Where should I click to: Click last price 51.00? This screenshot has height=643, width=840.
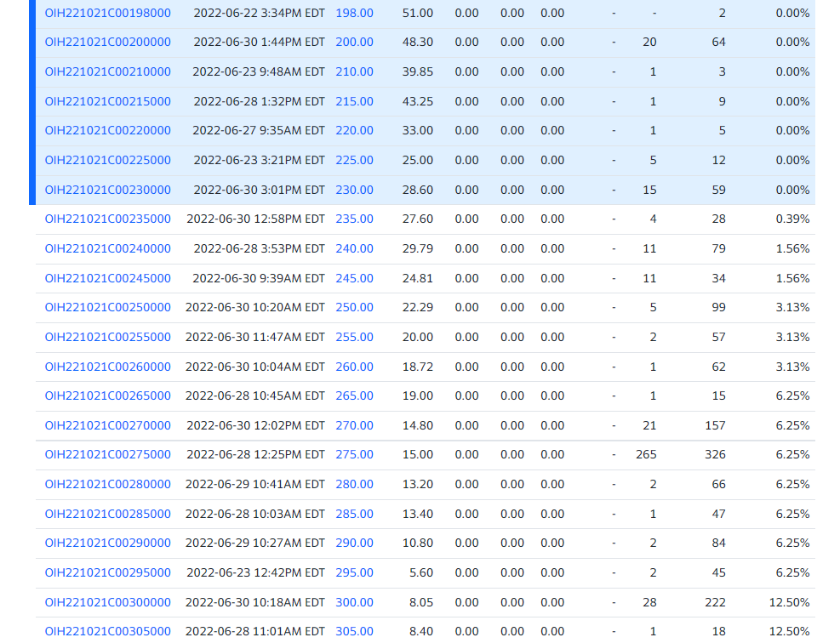(418, 14)
